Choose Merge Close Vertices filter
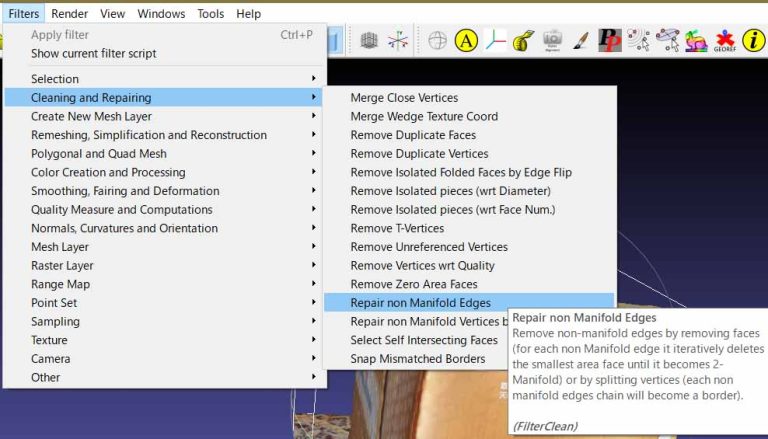768x439 pixels. pyautogui.click(x=404, y=98)
